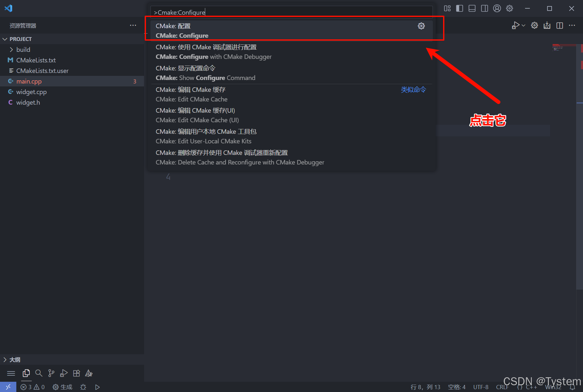
Task: Collapse the PROJECT folder section
Action: coord(72,39)
